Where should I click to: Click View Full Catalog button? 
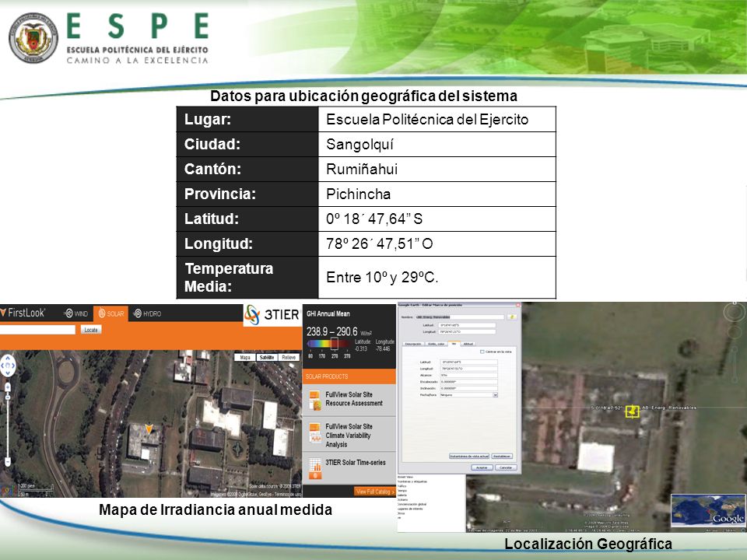coord(374,492)
